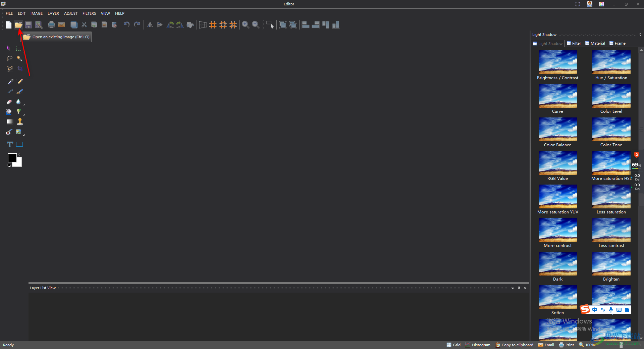Select the Paint Brush tool
This screenshot has height=349, width=644.
pos(20,92)
